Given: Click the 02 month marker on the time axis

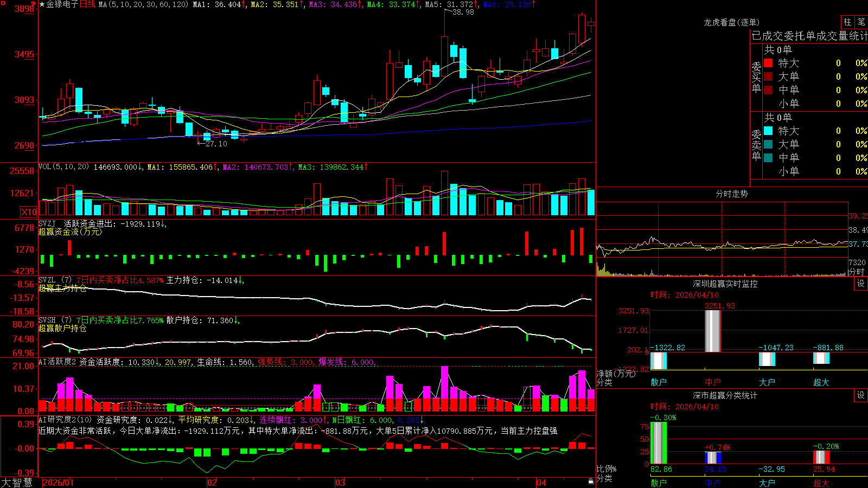Looking at the screenshot, I should pyautogui.click(x=212, y=483).
